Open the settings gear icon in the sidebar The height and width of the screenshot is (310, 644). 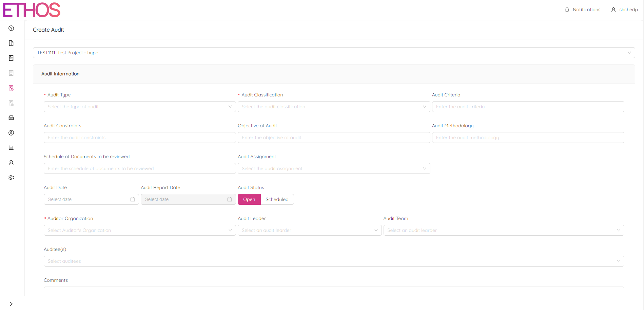pyautogui.click(x=11, y=178)
